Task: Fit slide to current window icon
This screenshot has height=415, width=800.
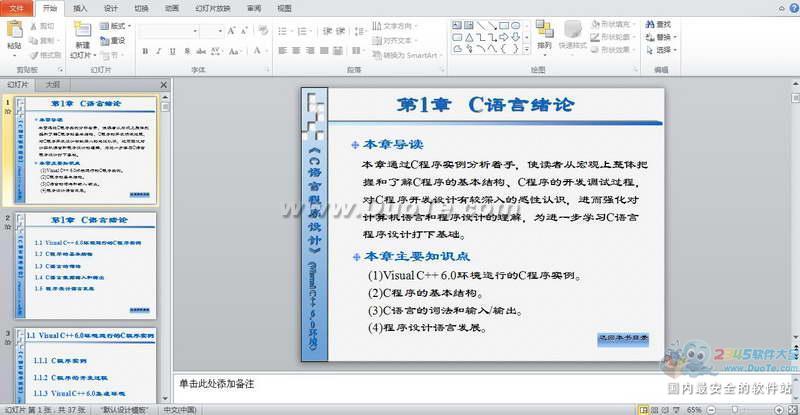Action: coord(793,410)
